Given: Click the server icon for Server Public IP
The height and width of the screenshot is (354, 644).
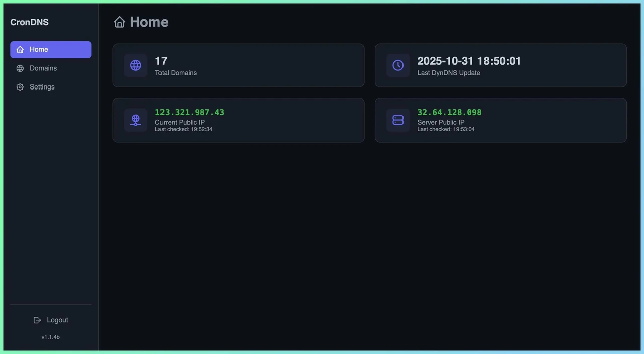Looking at the screenshot, I should 398,120.
